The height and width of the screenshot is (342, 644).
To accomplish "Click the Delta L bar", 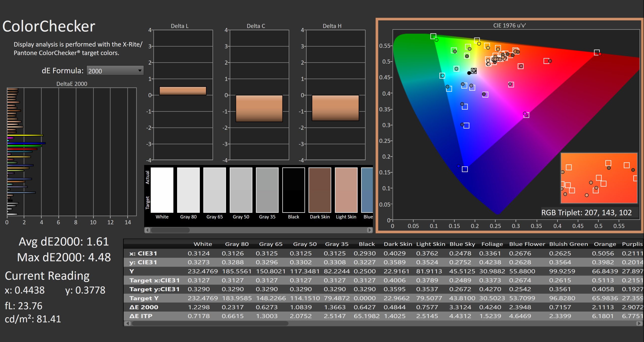I will click(183, 91).
